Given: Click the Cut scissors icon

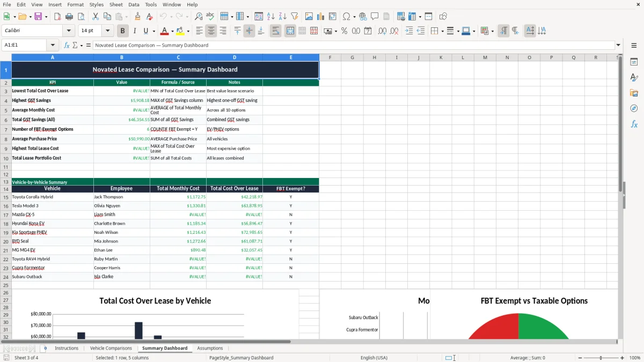Looking at the screenshot, I should (x=96, y=17).
